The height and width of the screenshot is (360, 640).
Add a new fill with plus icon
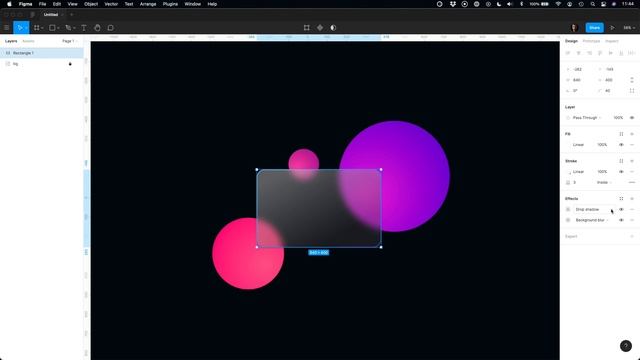coord(632,134)
